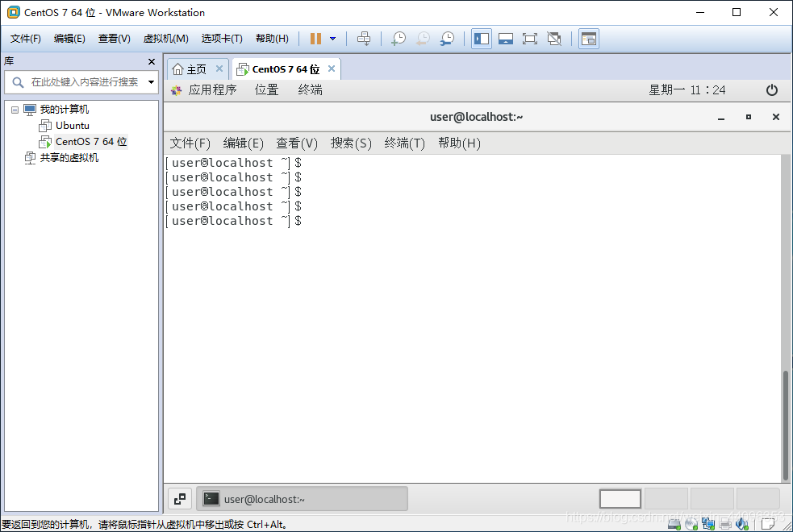Take a snapshot of the virtual machine
Image resolution: width=793 pixels, height=532 pixels.
(399, 39)
